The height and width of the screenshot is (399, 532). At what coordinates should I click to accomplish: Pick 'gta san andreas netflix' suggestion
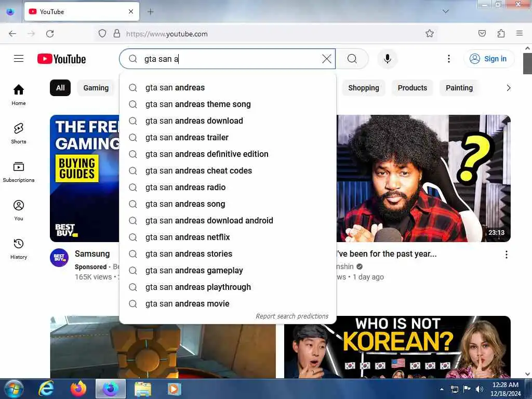[228, 237]
